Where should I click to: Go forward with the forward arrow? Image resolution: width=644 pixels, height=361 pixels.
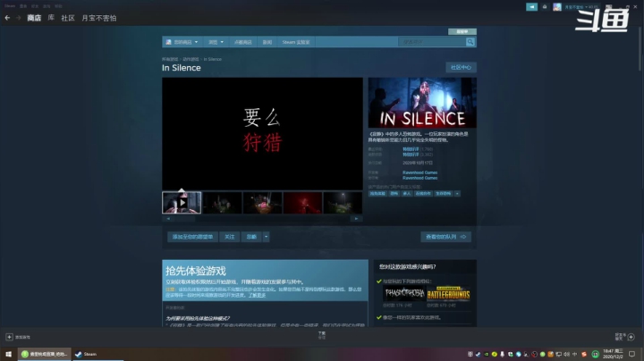click(x=18, y=18)
